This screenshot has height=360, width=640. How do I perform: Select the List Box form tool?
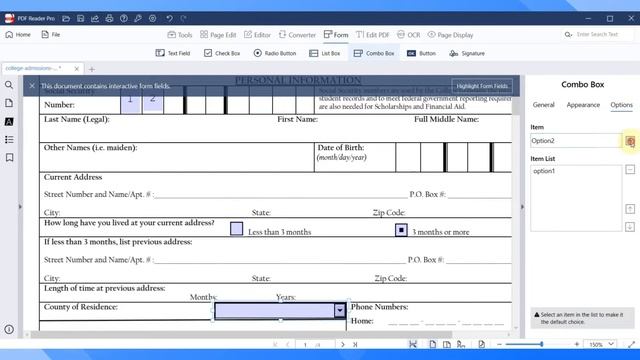pyautogui.click(x=324, y=53)
